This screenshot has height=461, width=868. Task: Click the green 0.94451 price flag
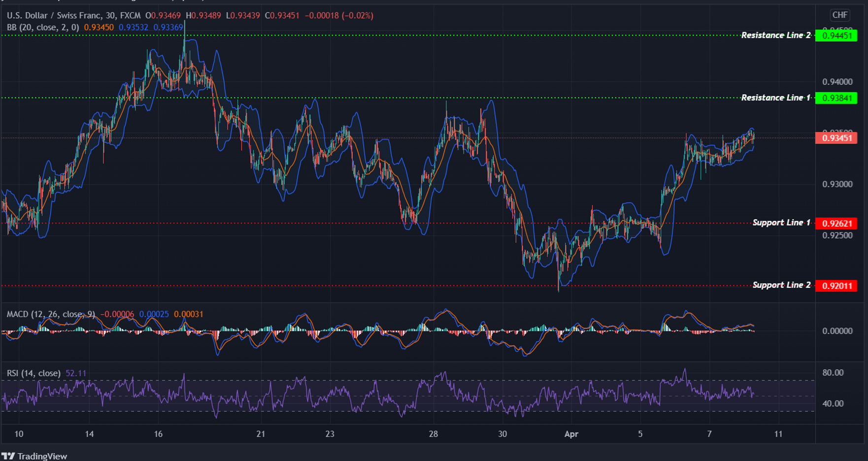(x=837, y=35)
